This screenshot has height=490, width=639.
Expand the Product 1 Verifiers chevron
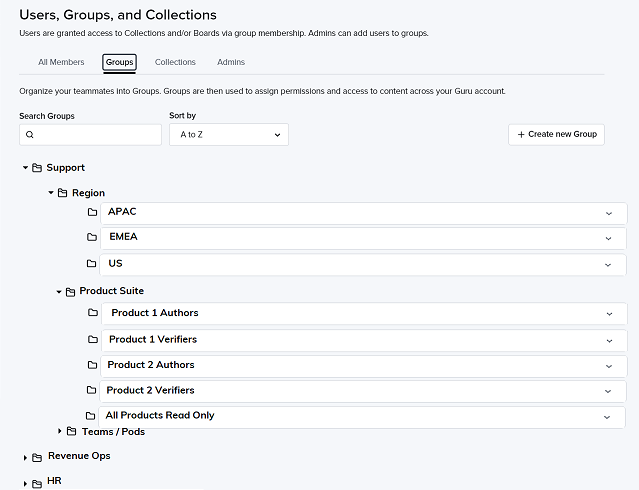(x=610, y=341)
